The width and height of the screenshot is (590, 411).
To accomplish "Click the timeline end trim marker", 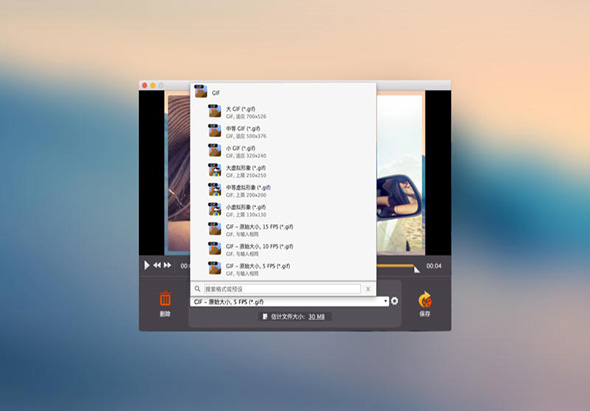I will tap(417, 270).
